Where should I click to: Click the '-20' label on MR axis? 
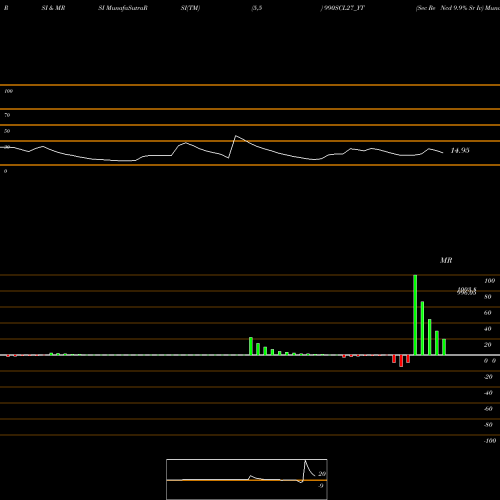point(488,377)
